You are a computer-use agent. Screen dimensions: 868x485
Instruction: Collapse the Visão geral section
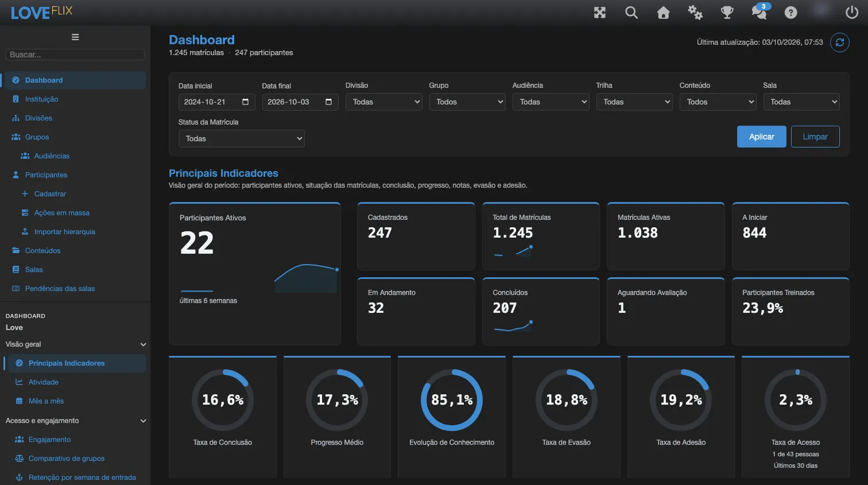76,344
